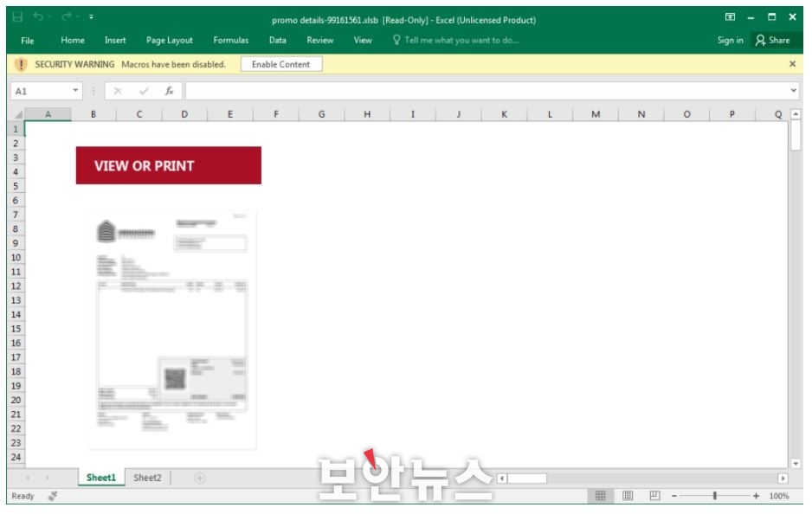This screenshot has width=812, height=514.
Task: Select row 24 header
Action: click(16, 458)
